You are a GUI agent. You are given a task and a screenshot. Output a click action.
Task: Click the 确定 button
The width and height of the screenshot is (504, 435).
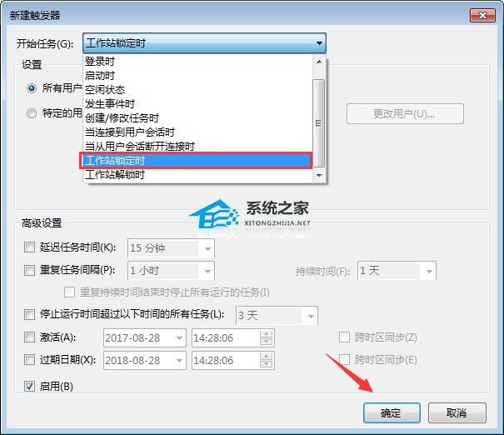coord(392,412)
